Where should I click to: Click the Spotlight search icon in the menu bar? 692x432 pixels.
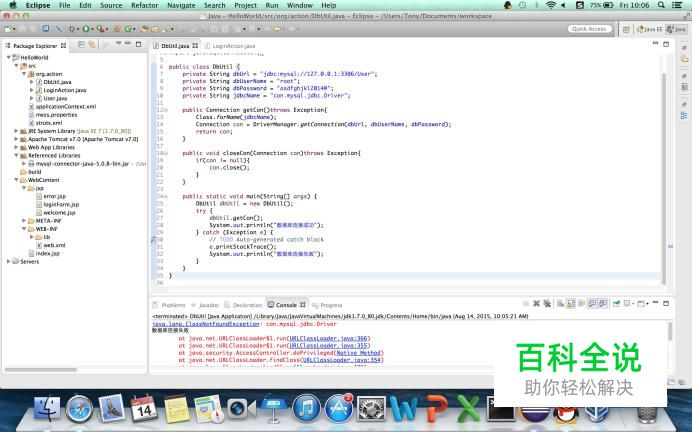(661, 5)
